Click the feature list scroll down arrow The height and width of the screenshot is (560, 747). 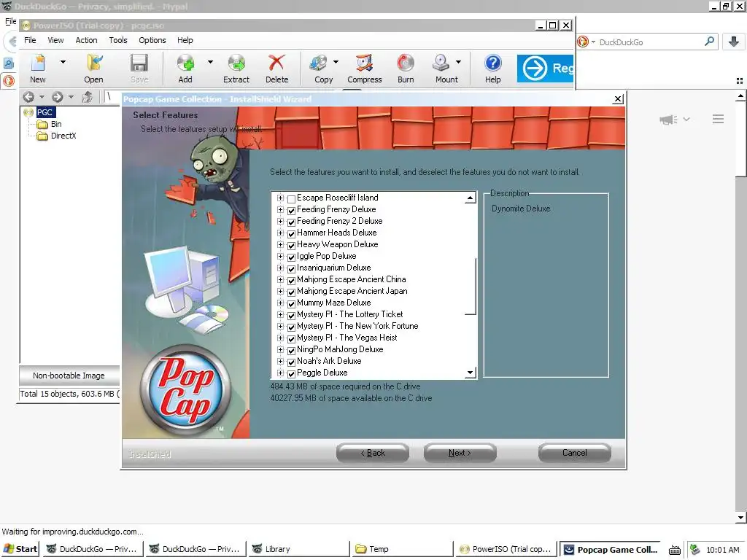471,373
